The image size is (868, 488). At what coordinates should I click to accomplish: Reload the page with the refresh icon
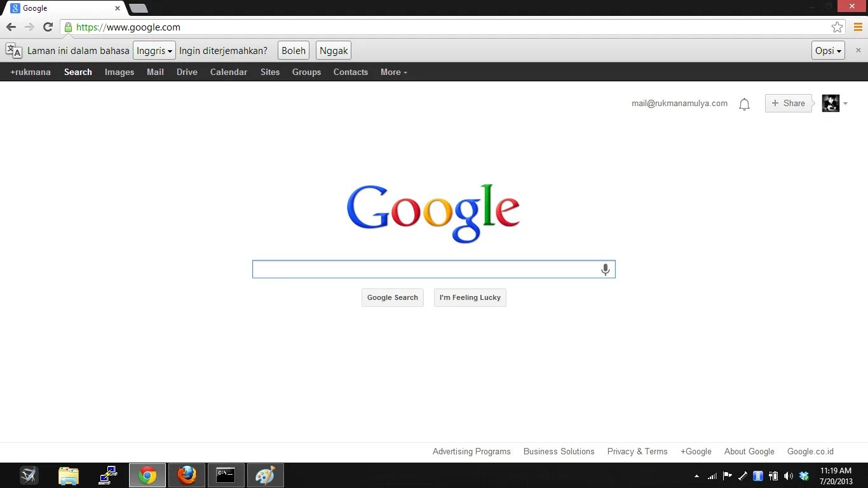click(x=48, y=27)
